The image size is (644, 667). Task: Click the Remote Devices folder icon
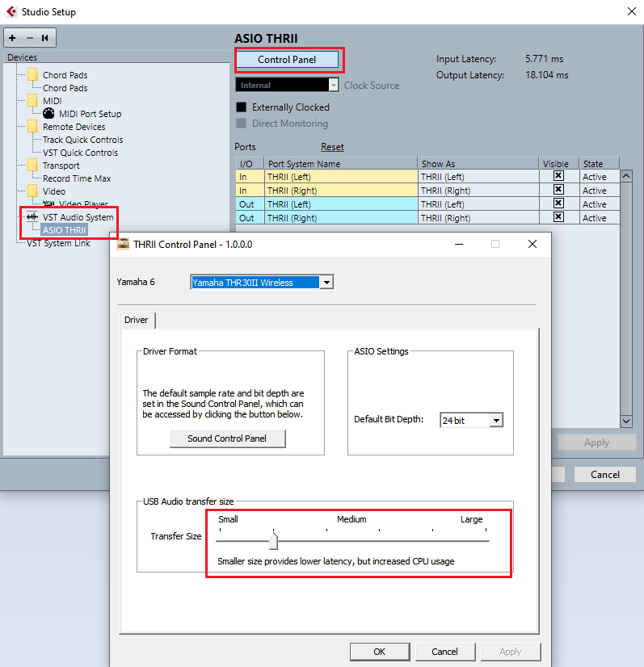(33, 126)
